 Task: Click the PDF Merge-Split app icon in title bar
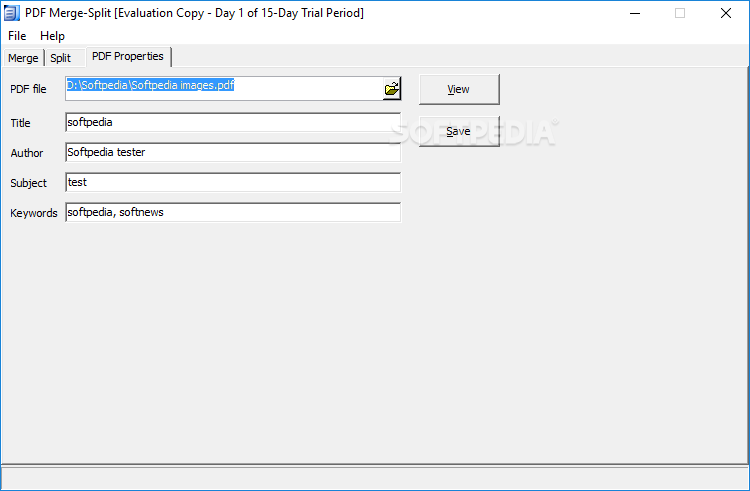tap(11, 13)
